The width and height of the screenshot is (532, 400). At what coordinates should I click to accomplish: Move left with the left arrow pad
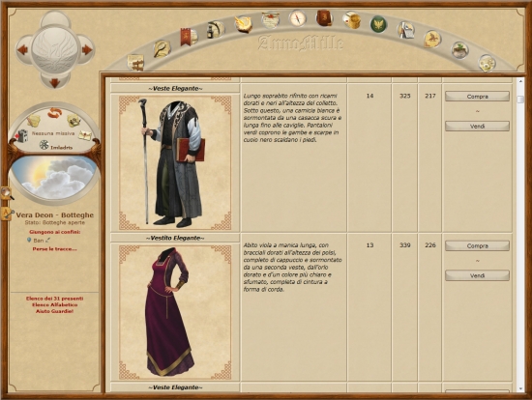click(23, 50)
